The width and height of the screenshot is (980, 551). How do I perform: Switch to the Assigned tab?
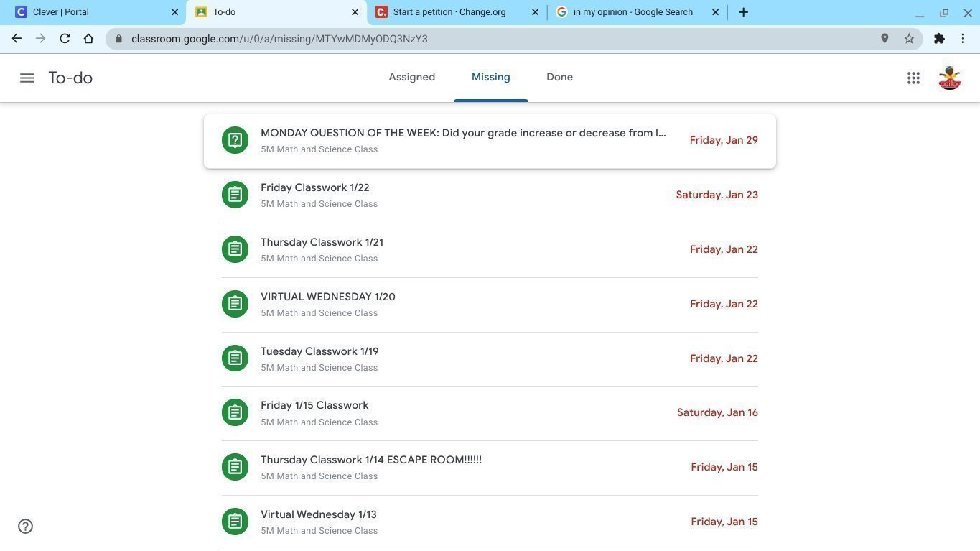pos(411,77)
